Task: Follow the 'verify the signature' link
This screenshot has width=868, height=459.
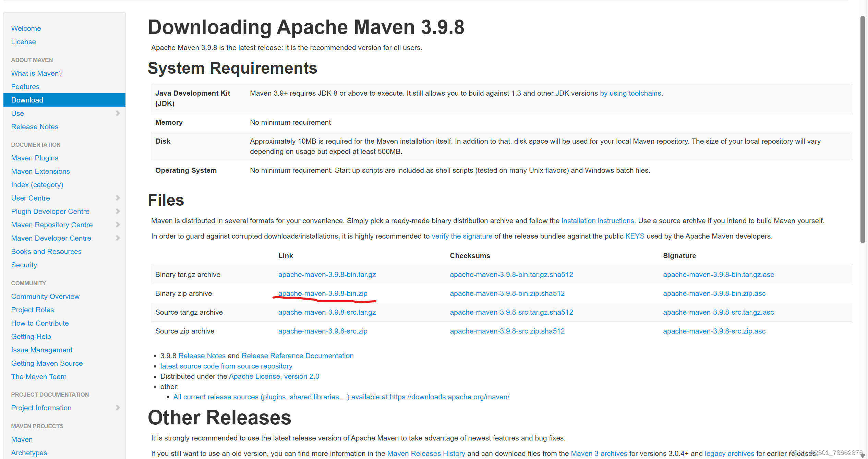Action: (x=462, y=236)
